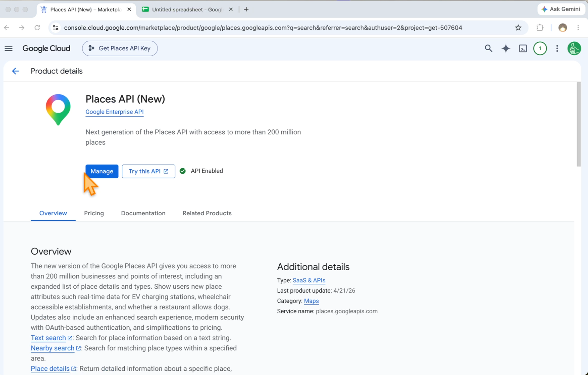Click the API Enabled status text
Screen dimensions: 588x375
[207, 171]
